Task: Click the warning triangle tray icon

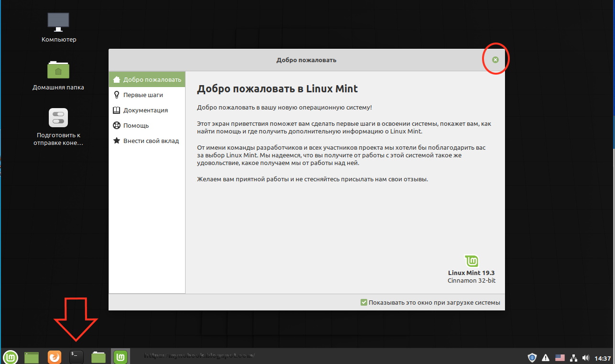Action: coord(546,358)
